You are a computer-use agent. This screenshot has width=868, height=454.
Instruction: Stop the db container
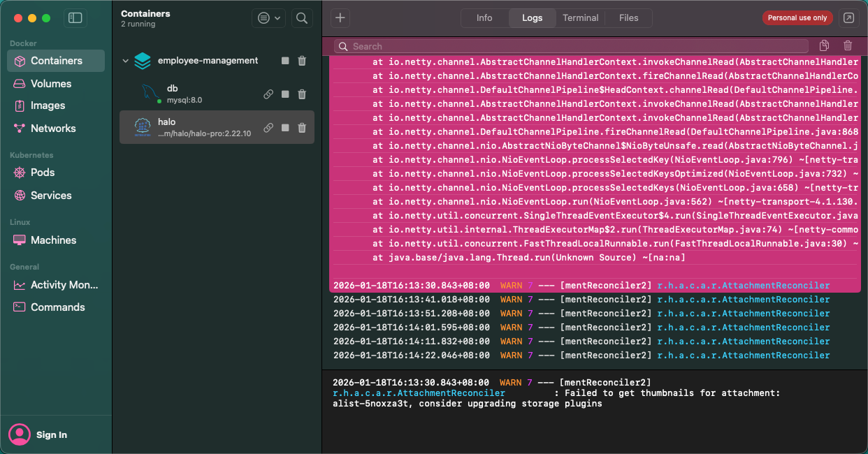[285, 94]
